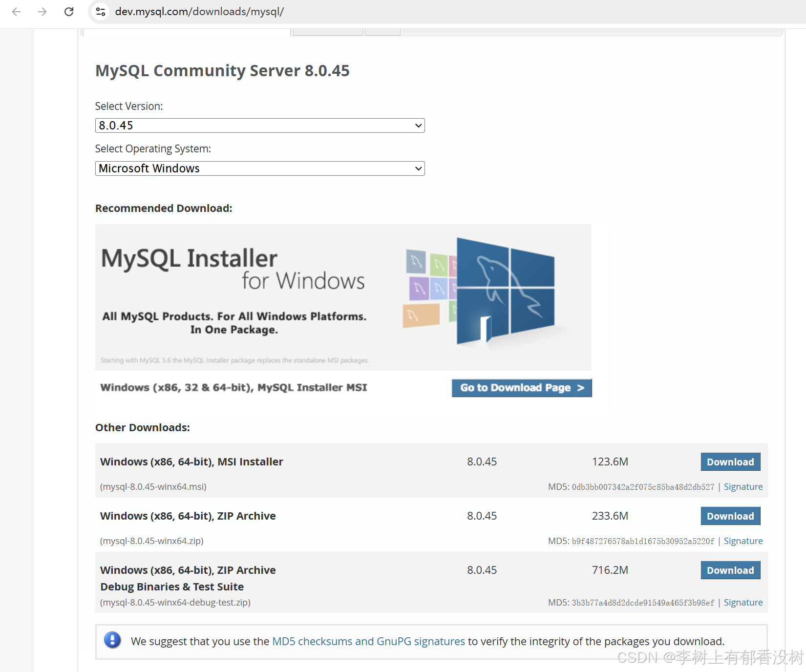Image resolution: width=806 pixels, height=672 pixels.
Task: Click the file name (mysql-8.0.45-winx64-debug-test.zip)
Action: pos(175,603)
